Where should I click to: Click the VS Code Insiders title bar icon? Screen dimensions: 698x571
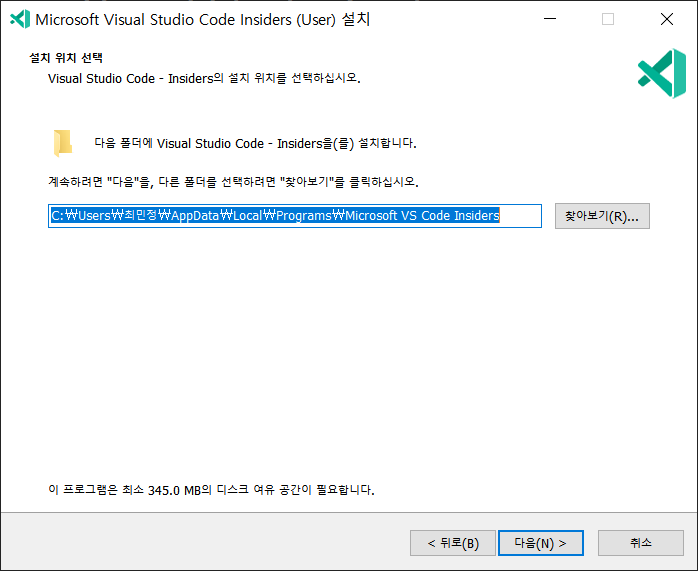pos(20,19)
